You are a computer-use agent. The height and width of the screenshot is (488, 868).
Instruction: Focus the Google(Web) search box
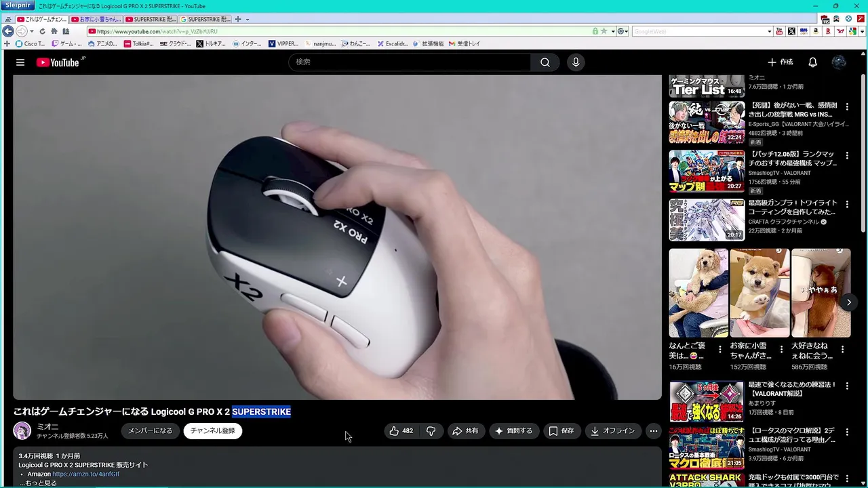pos(698,31)
